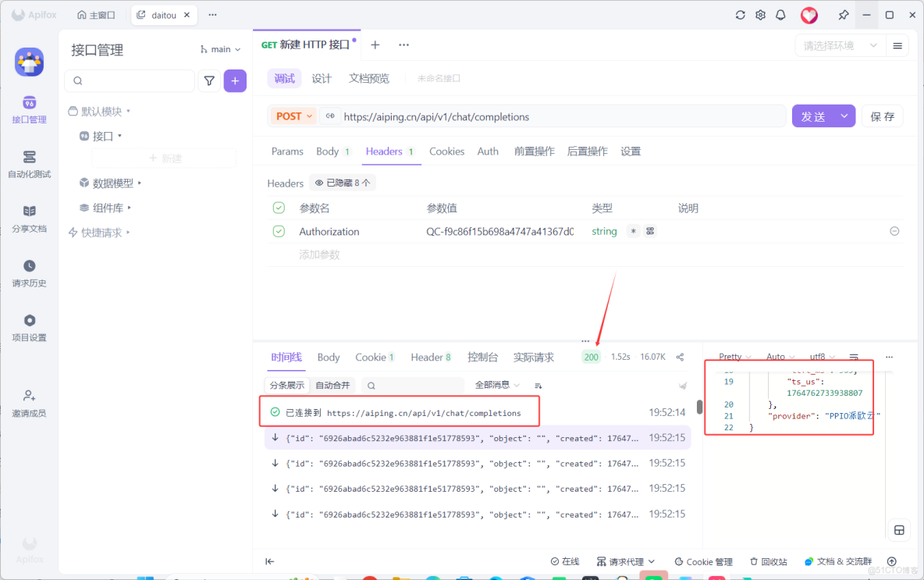Click the 邀请成员 sidebar icon
The height and width of the screenshot is (580, 924).
(29, 403)
